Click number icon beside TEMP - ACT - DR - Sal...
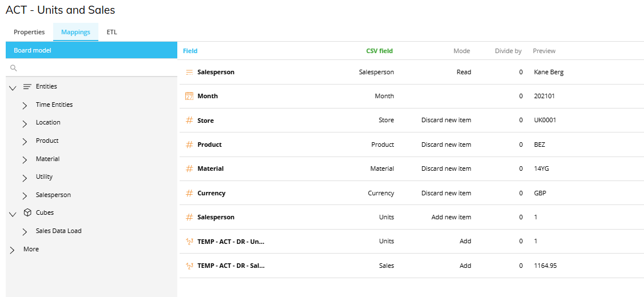 pos(189,266)
